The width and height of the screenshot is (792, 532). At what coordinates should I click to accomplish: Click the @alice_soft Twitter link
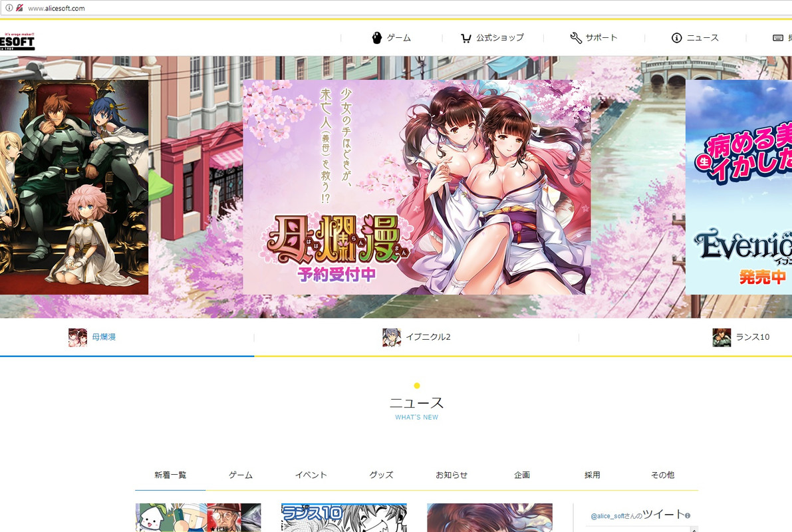click(x=608, y=516)
